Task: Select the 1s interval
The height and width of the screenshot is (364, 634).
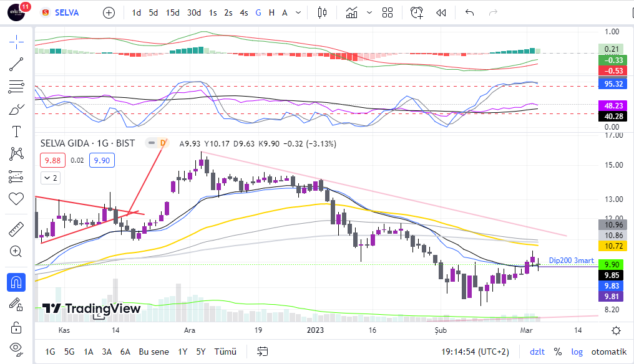Action: pos(213,12)
